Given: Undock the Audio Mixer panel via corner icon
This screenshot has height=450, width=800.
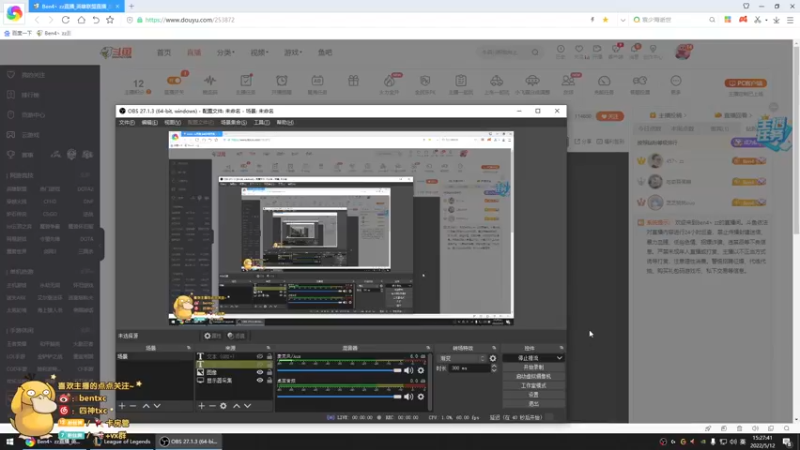Looking at the screenshot, I should coord(428,348).
